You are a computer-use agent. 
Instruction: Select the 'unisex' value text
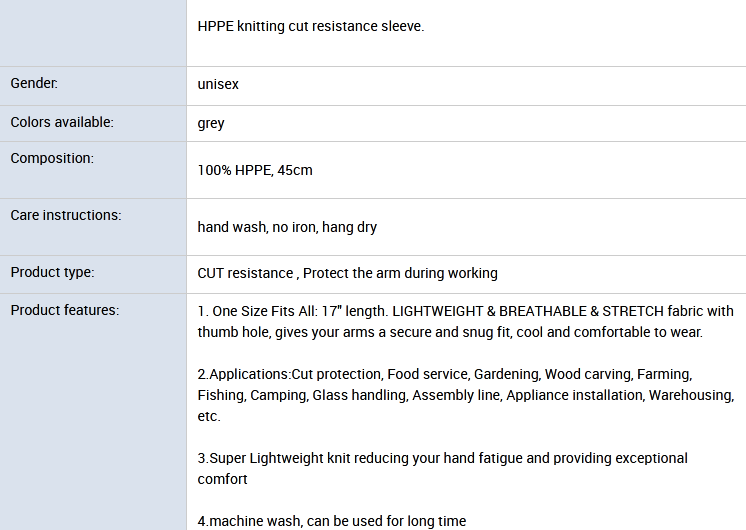(218, 84)
